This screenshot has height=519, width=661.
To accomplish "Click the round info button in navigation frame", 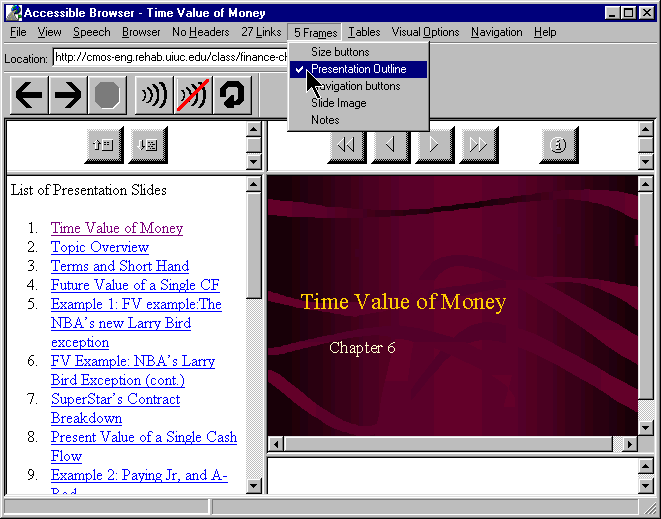I will pos(559,145).
